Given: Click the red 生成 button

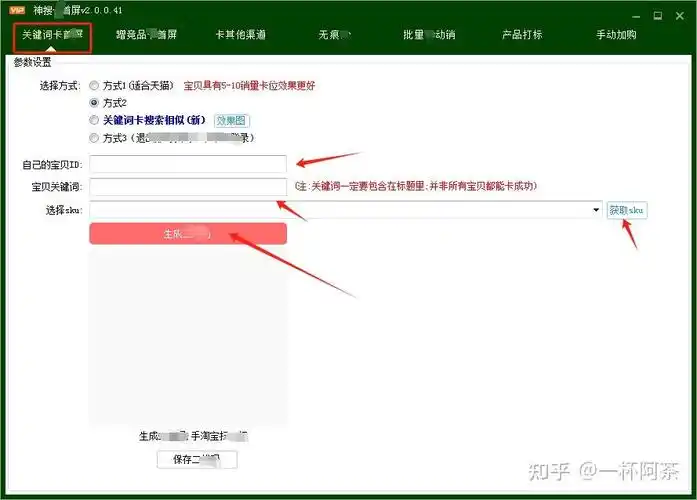Looking at the screenshot, I should (x=188, y=234).
